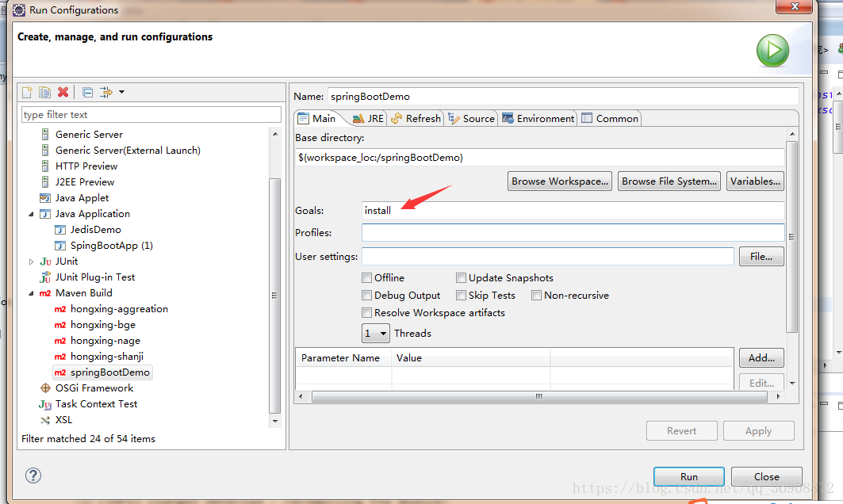Select springBootDemo Maven build

coord(109,372)
